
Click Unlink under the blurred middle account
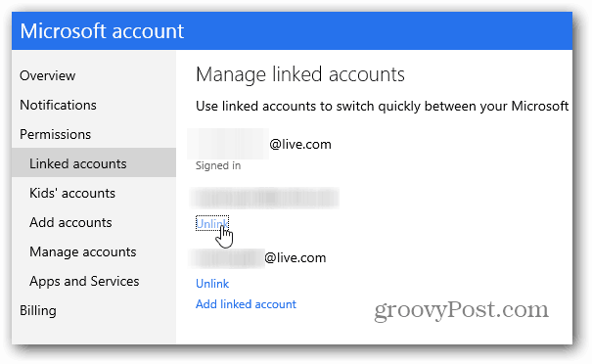tap(212, 223)
